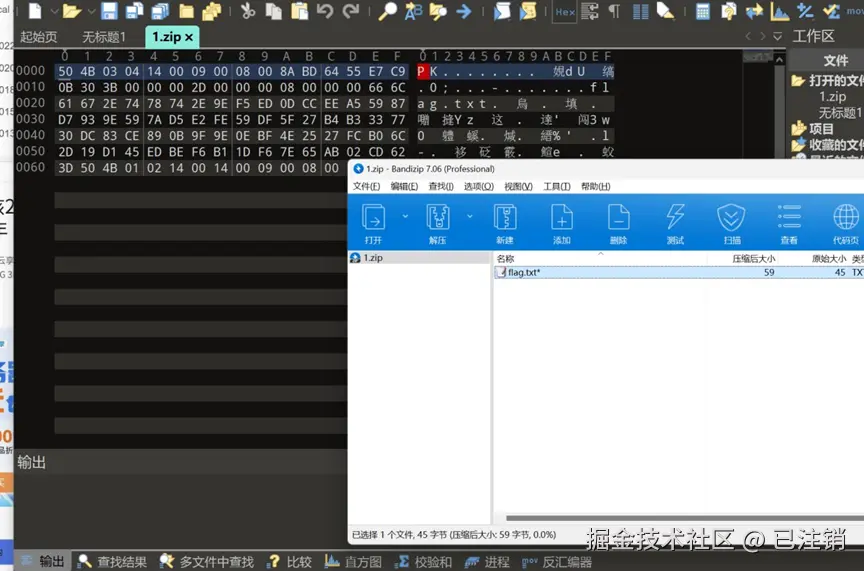The width and height of the screenshot is (864, 571).
Task: Click Bandizip 测试 lightning button
Action: [x=675, y=223]
